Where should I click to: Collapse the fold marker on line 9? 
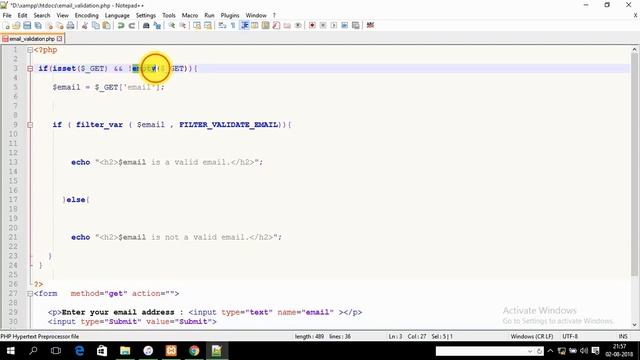click(x=30, y=124)
